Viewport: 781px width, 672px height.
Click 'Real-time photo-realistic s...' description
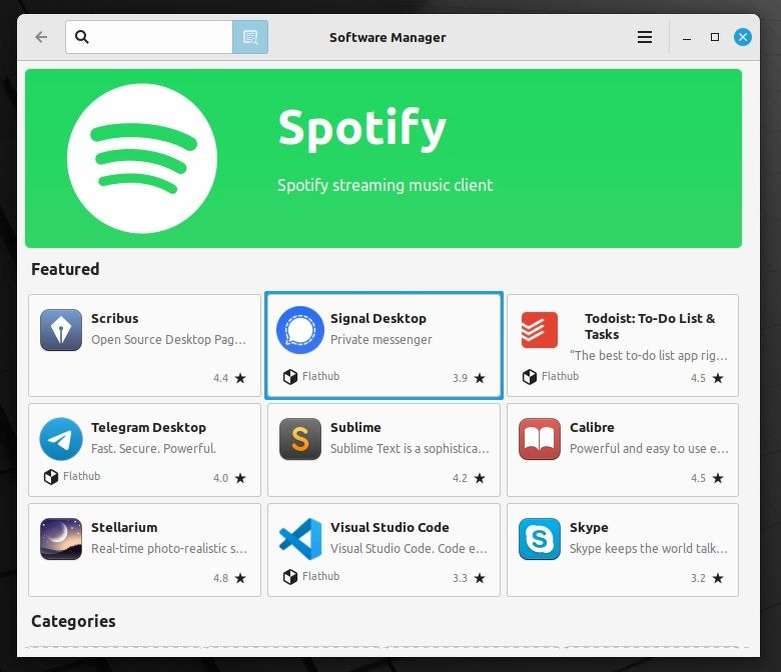(169, 548)
